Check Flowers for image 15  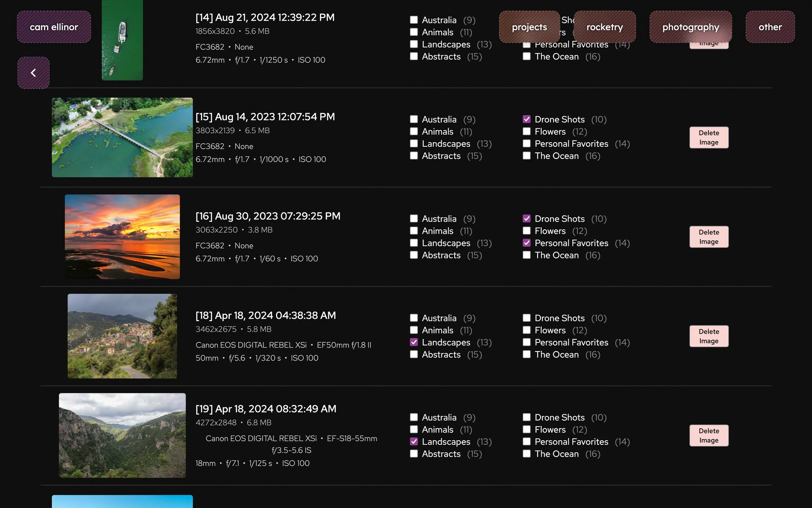[x=527, y=132]
